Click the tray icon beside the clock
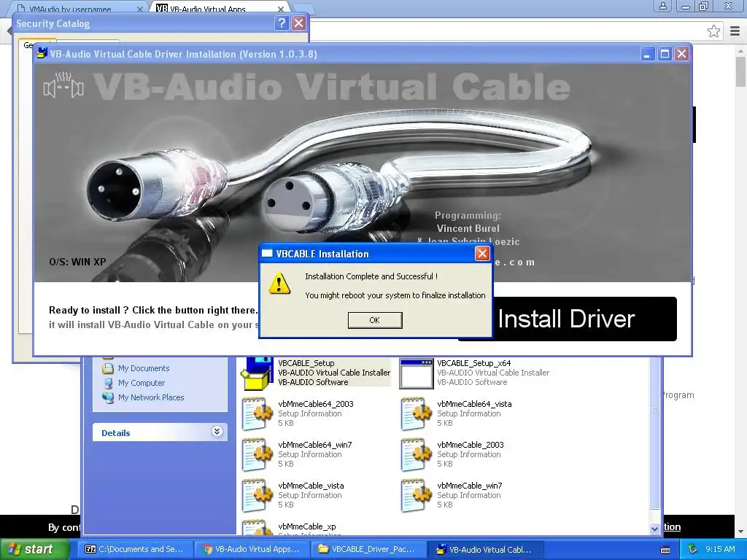The image size is (747, 560). click(693, 549)
